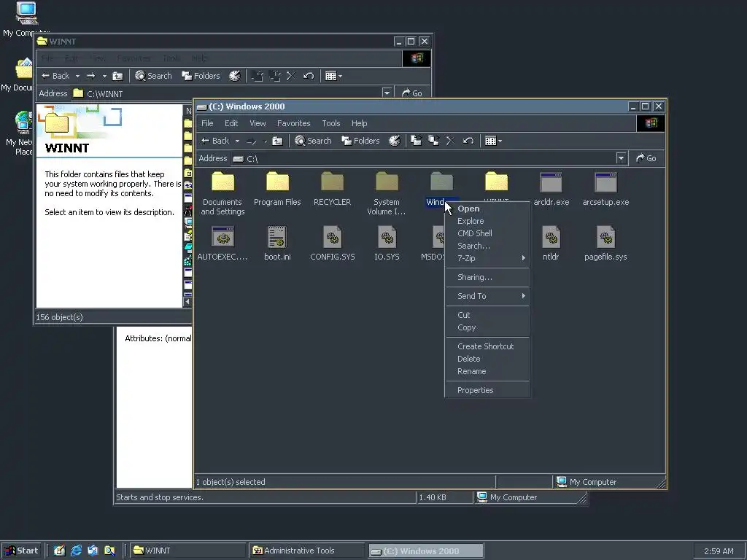Click Delete X icon in C:\ window toolbar
Viewport: 747px width, 560px height.
click(x=450, y=141)
